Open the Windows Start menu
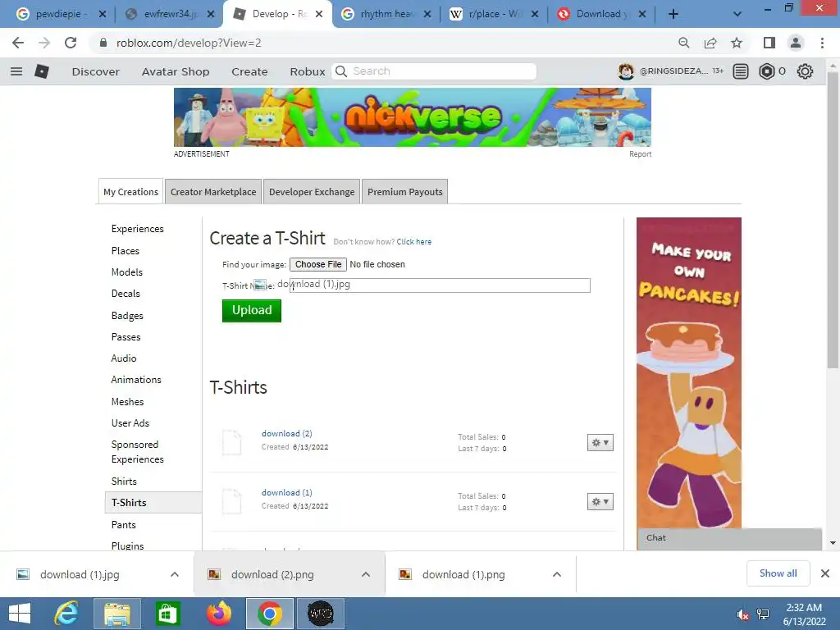The height and width of the screenshot is (630, 840). pyautogui.click(x=20, y=614)
